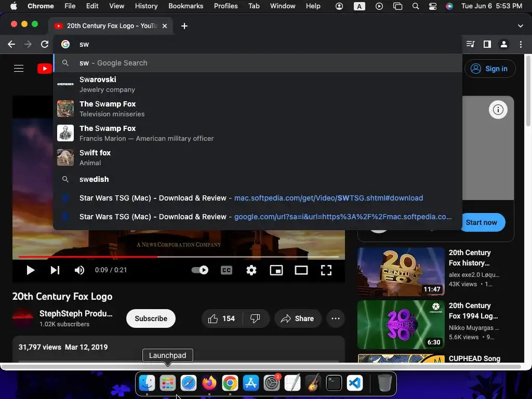Open the Bookmarks menu
The height and width of the screenshot is (399, 532).
point(185,6)
